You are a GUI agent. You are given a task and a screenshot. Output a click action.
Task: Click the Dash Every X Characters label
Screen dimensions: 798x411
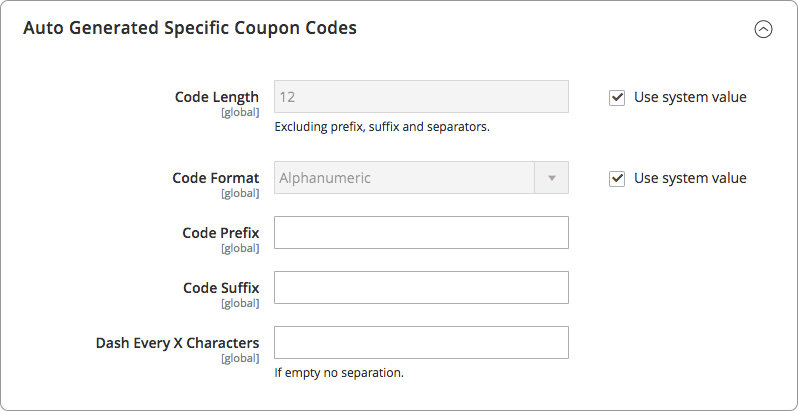tap(178, 343)
